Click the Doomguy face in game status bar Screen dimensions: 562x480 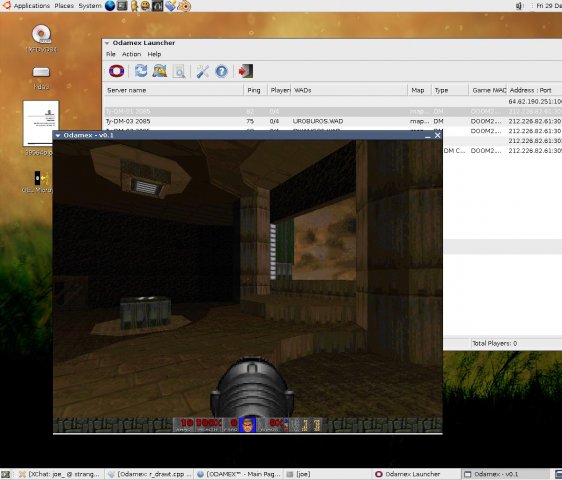(248, 425)
